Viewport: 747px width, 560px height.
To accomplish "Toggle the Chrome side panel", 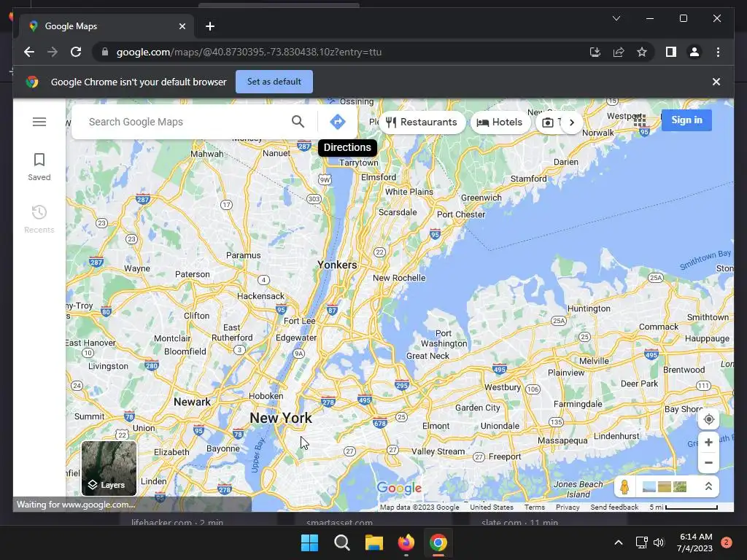I will (x=671, y=52).
